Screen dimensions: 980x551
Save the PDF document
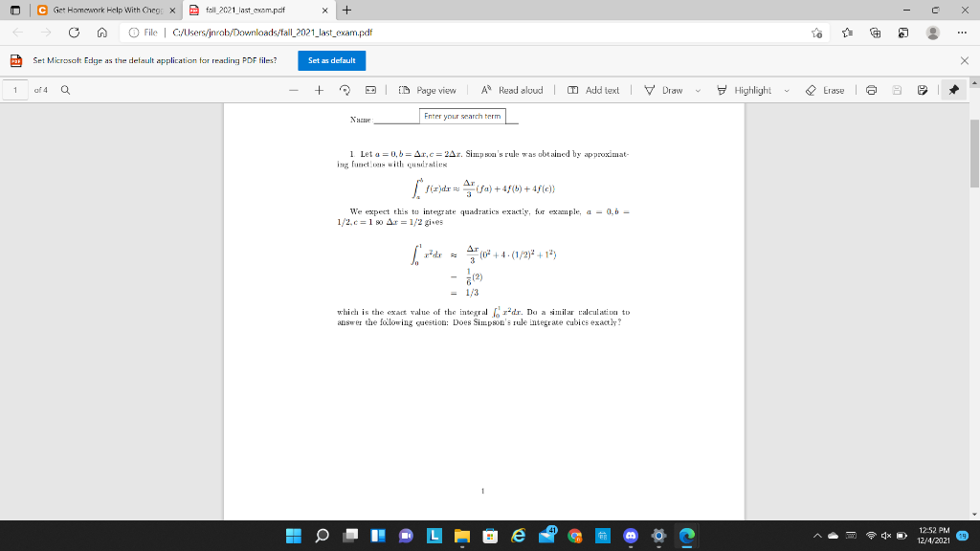897,90
